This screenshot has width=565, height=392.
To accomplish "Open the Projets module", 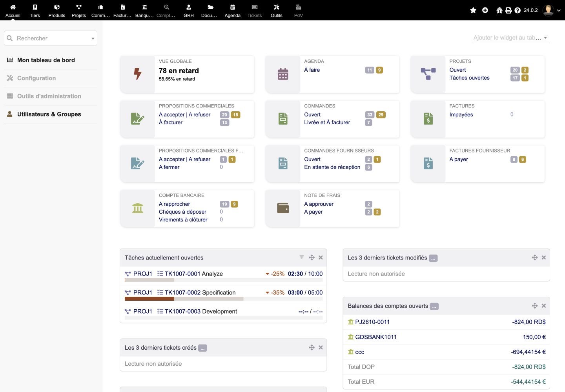I will 79,11.
